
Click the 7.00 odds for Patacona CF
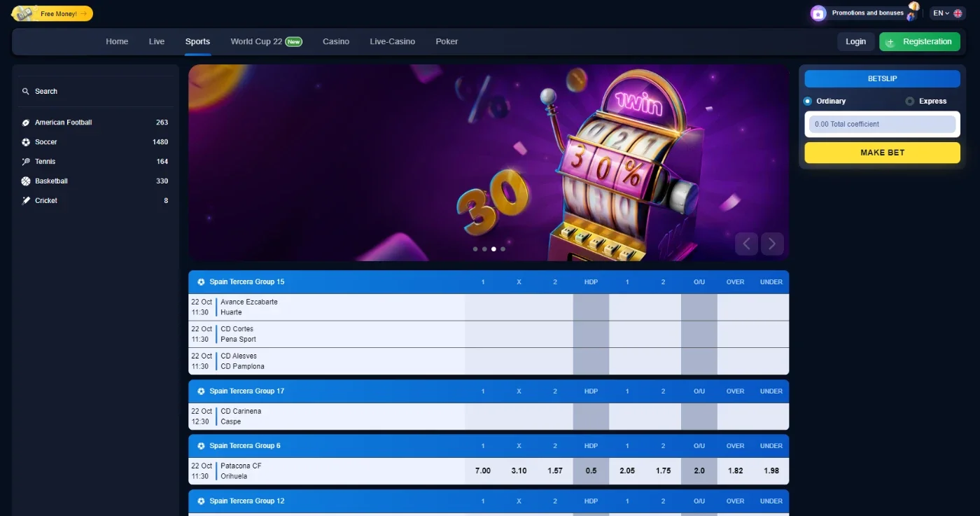pyautogui.click(x=483, y=471)
